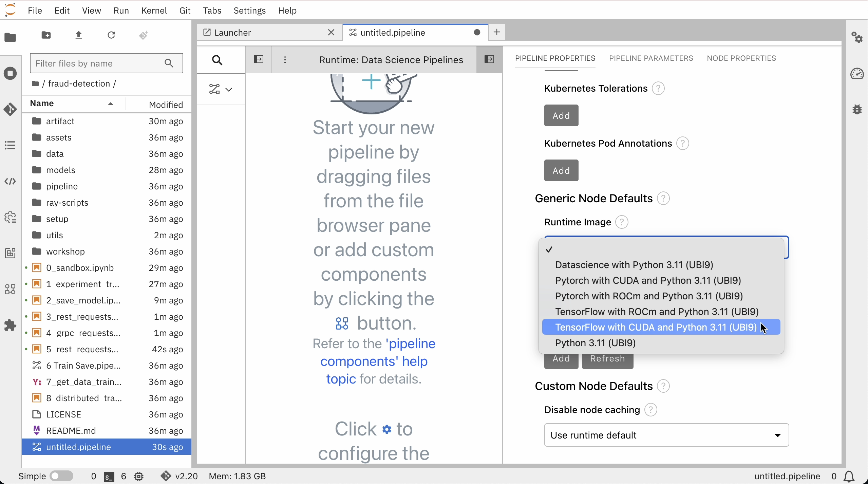Toggle the Simple interface mode switch

[x=61, y=476]
